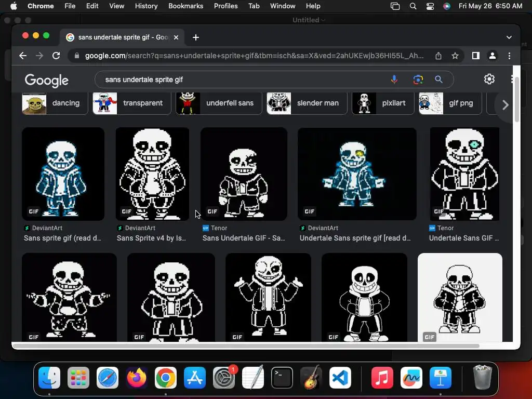Open the Profiles menu
Viewport: 532px width, 399px height.
225,6
